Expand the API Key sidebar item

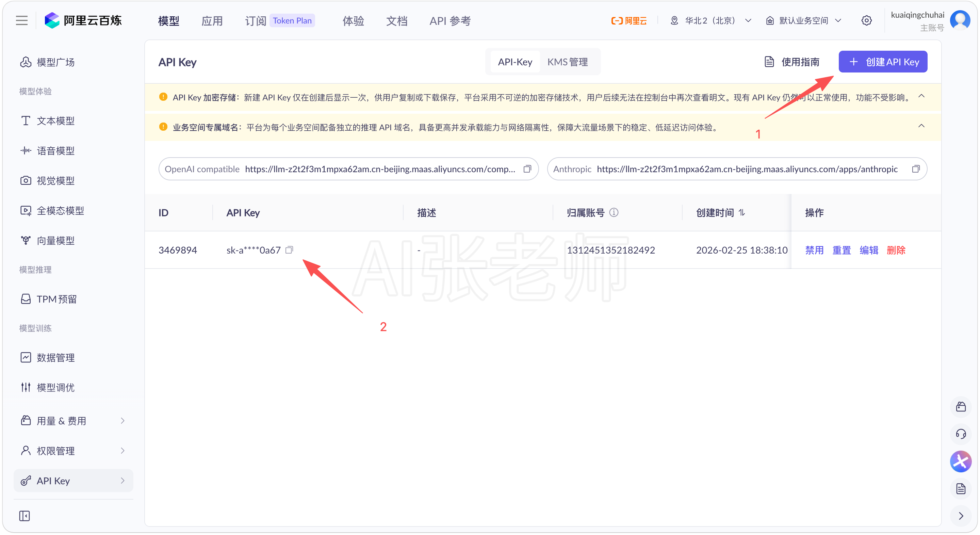[73, 481]
